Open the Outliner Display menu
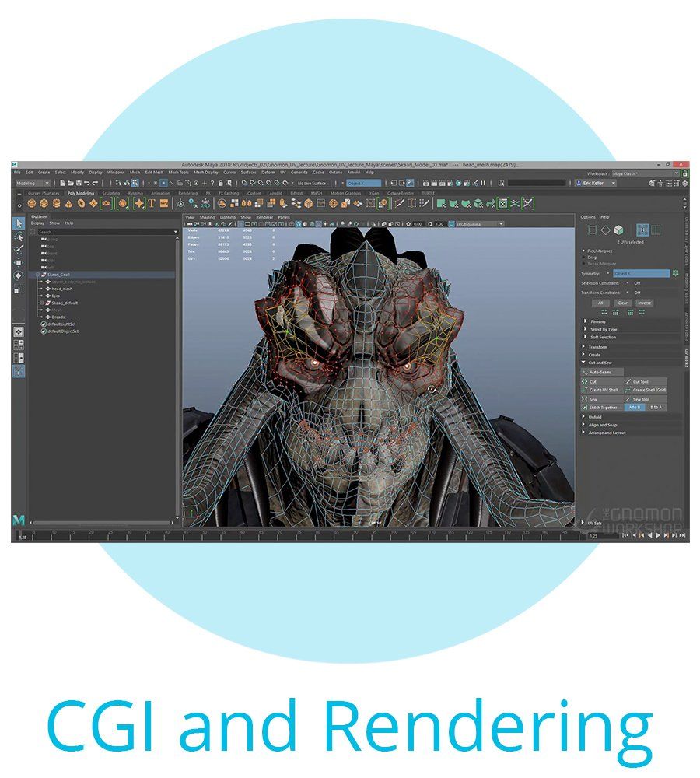Viewport: 700px width, 778px height. click(x=37, y=223)
